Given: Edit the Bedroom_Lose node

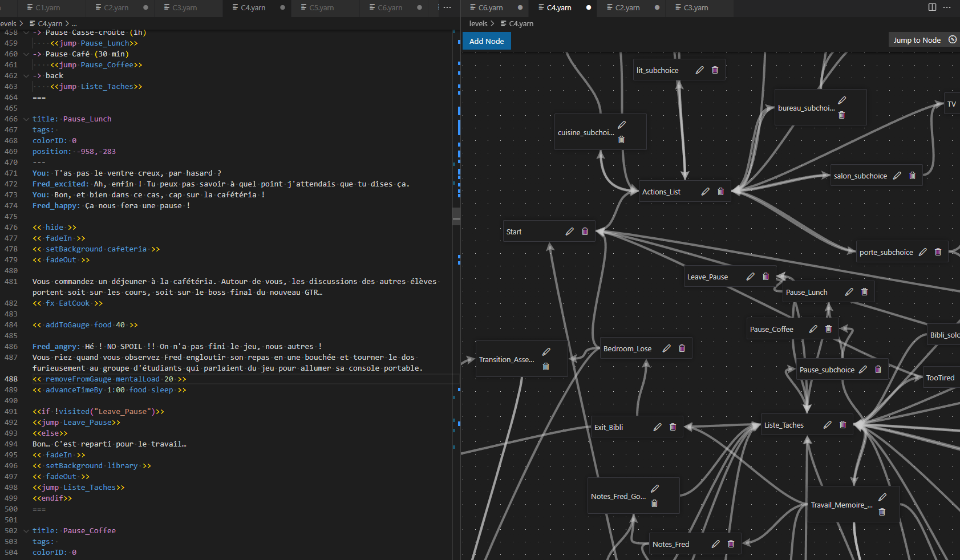Looking at the screenshot, I should [666, 348].
